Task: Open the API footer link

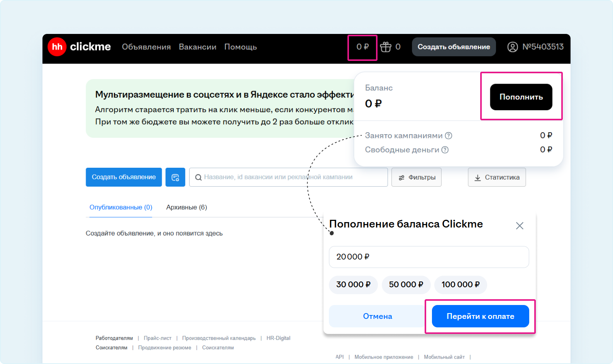Action: (x=340, y=357)
